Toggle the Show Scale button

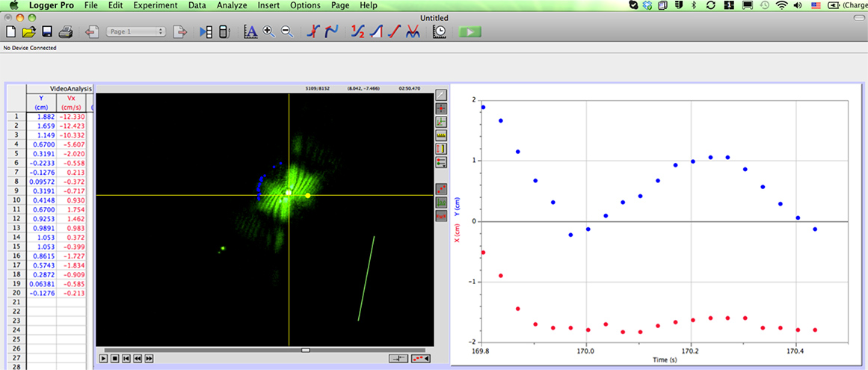click(441, 216)
